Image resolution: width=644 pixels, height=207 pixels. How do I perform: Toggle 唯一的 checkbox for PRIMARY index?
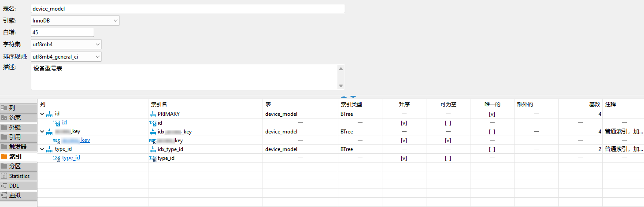click(x=492, y=114)
